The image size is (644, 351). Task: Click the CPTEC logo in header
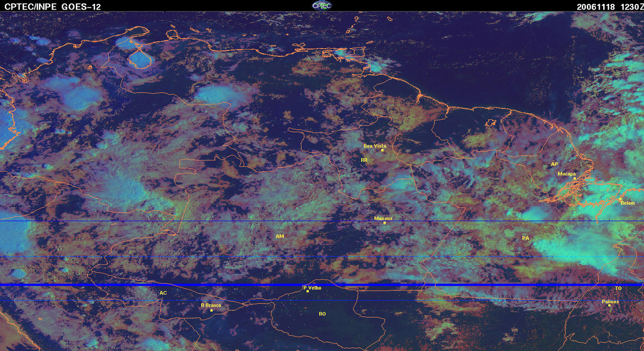click(322, 5)
